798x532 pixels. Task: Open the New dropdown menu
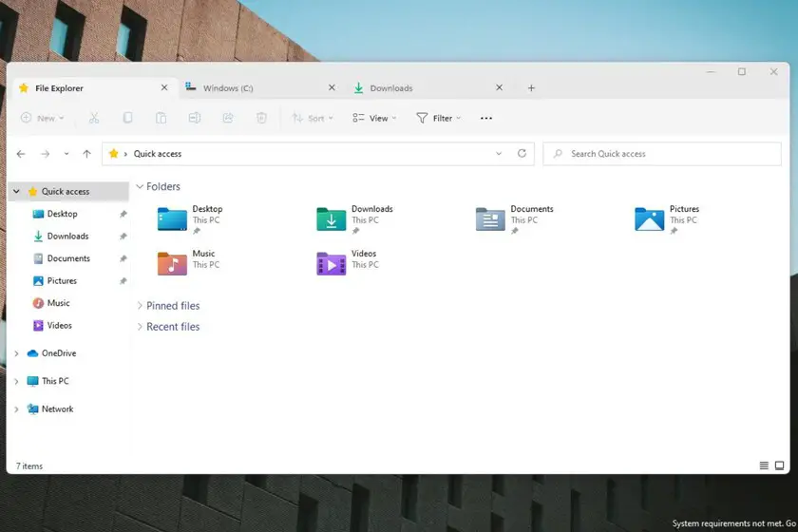pos(42,118)
